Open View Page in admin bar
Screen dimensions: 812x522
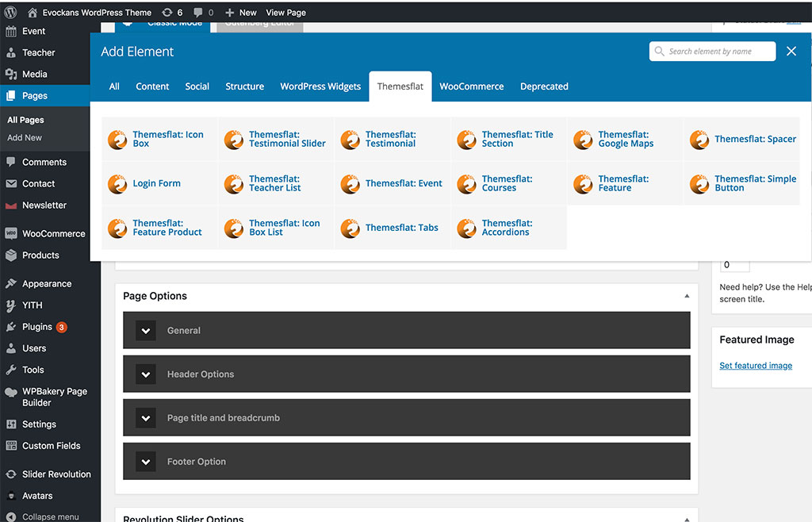tap(285, 13)
